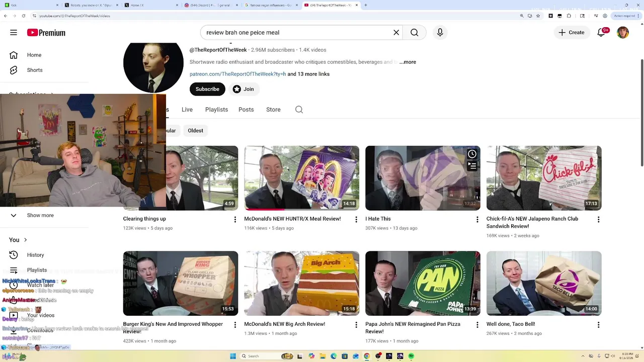The image size is (644, 362).
Task: Click 'Well done, Taco Bell!' video title
Action: (511, 324)
